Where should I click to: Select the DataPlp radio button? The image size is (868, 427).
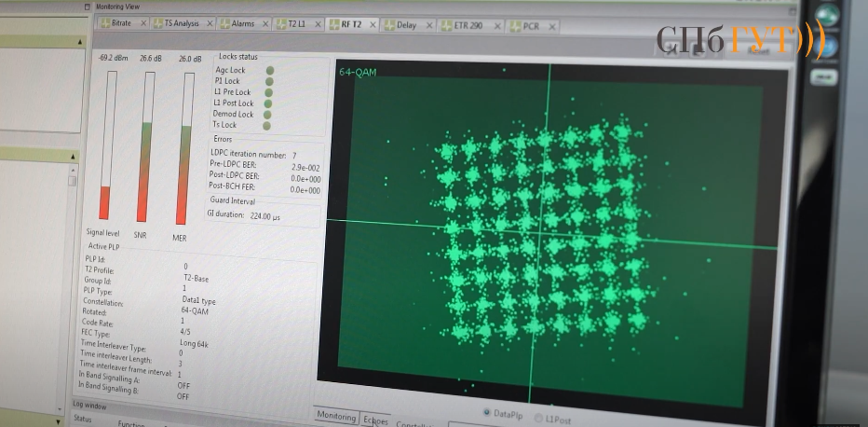tap(487, 411)
